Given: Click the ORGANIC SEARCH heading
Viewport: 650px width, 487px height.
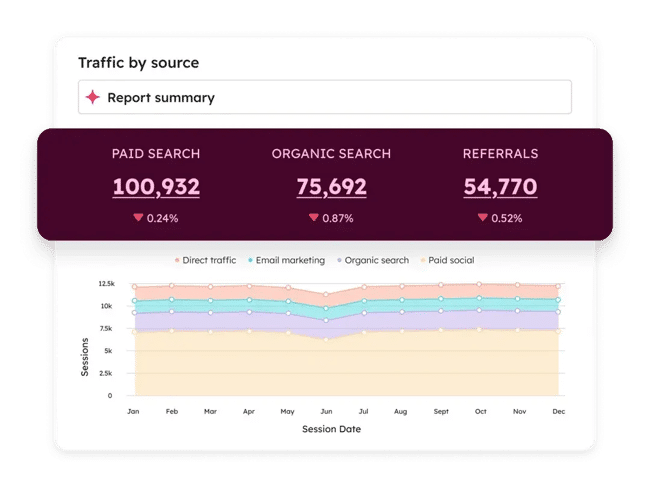Looking at the screenshot, I should [331, 154].
